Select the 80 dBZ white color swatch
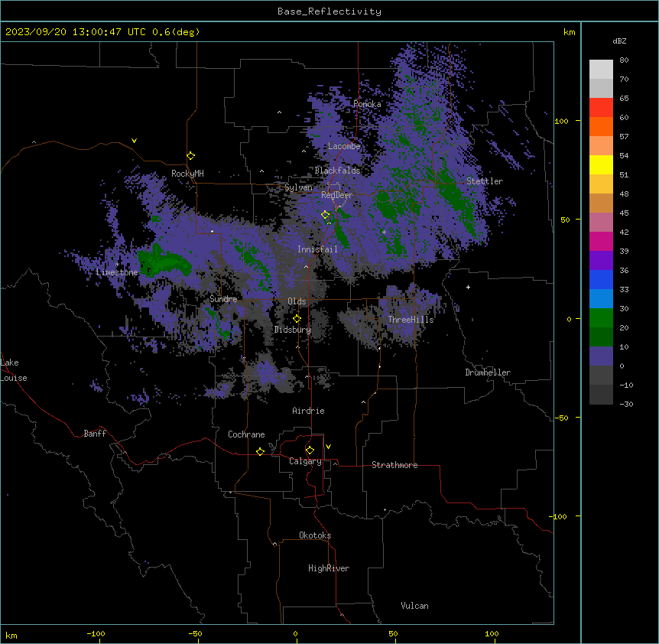Image resolution: width=659 pixels, height=644 pixels. (601, 70)
